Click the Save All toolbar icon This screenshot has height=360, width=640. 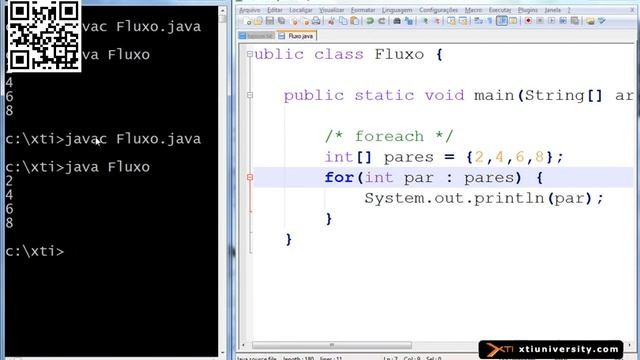point(282,21)
